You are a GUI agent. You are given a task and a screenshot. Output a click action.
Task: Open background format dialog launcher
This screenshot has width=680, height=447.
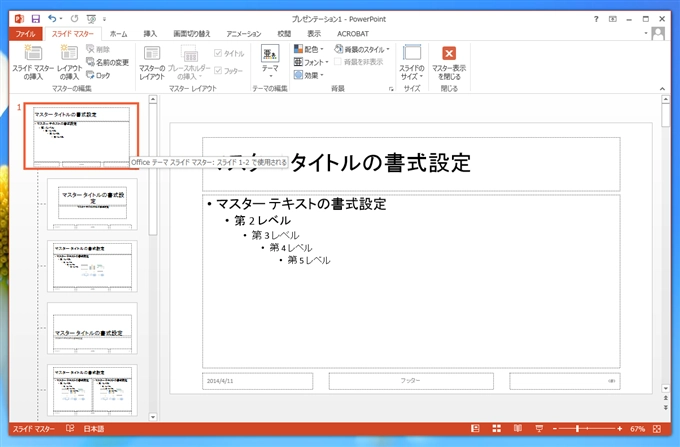coord(391,88)
